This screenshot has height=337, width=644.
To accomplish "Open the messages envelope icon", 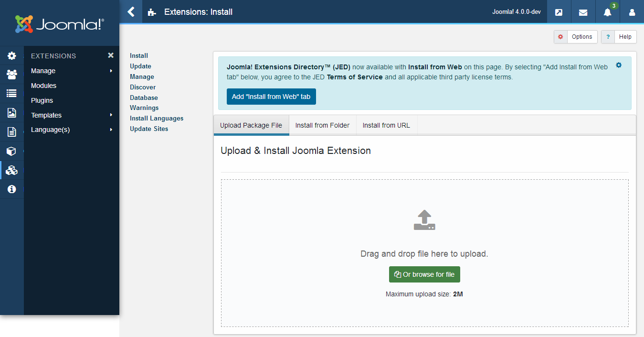I will (x=583, y=12).
